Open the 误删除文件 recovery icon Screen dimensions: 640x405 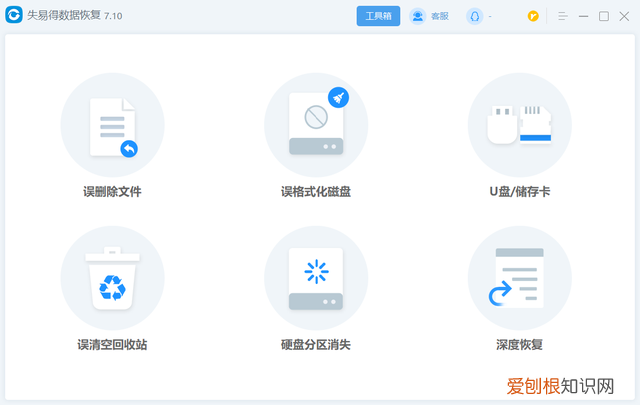pyautogui.click(x=112, y=125)
